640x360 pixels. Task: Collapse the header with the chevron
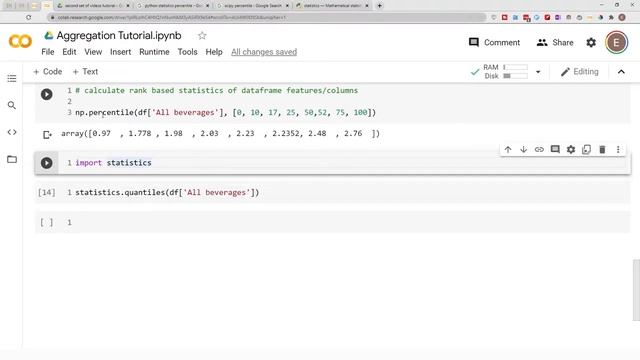pos(621,72)
